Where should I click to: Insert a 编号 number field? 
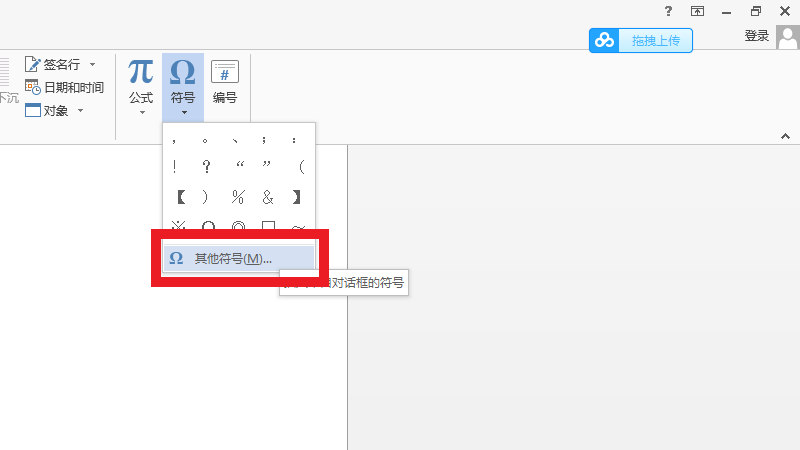pos(225,72)
